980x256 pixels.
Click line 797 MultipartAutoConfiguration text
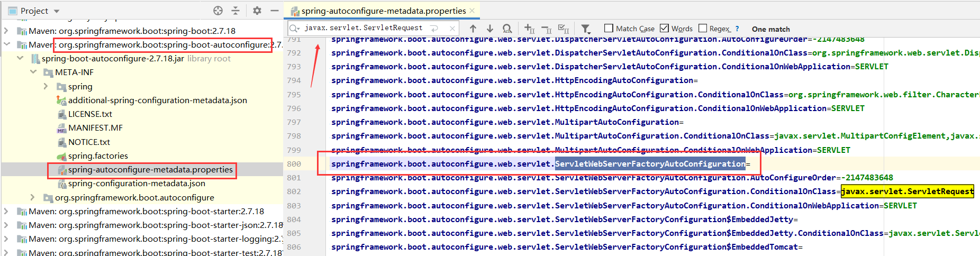617,122
